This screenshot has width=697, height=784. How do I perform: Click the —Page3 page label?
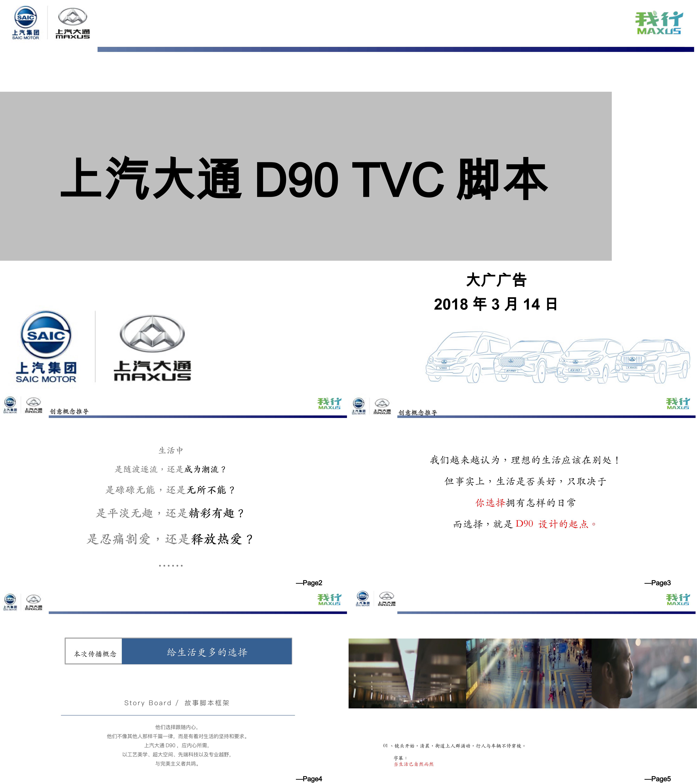pos(657,583)
